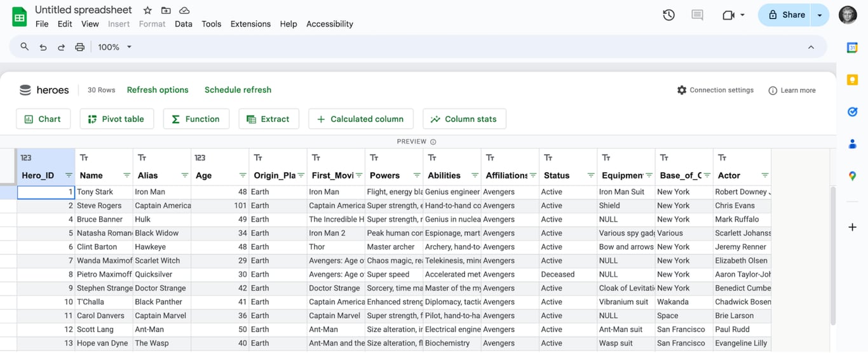This screenshot has width=868, height=353.
Task: Click the heroes database stack icon
Action: (25, 90)
